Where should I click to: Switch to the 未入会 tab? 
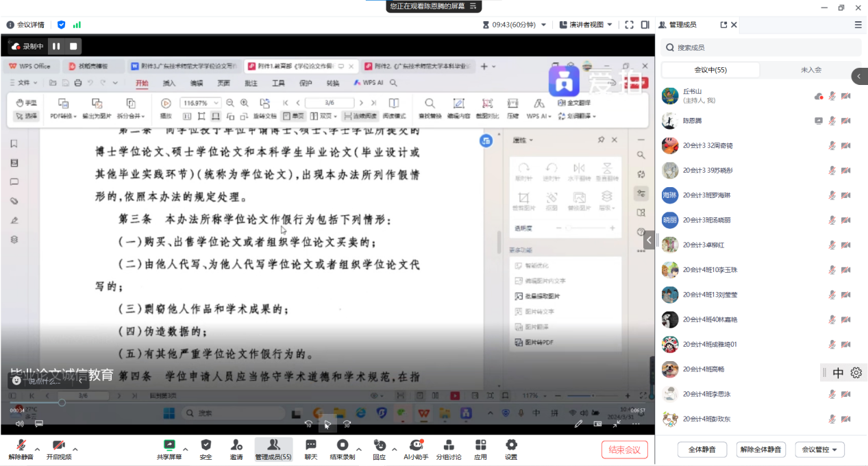coord(810,70)
